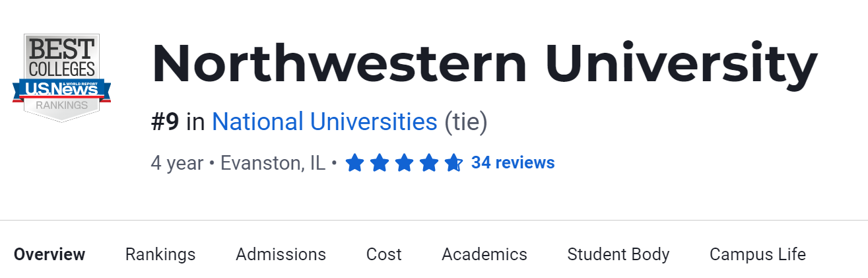This screenshot has height=278, width=868.
Task: Click the Northwestern University heading
Action: pos(484,64)
